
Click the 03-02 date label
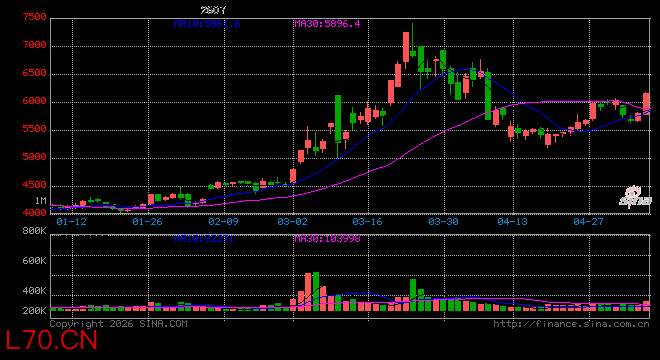coord(293,221)
